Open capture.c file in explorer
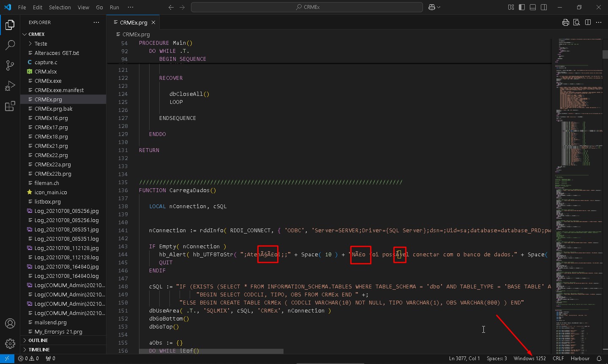The width and height of the screenshot is (608, 364). pos(46,62)
